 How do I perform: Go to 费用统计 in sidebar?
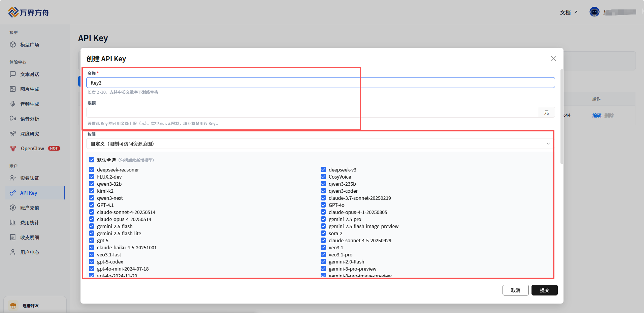[30, 222]
